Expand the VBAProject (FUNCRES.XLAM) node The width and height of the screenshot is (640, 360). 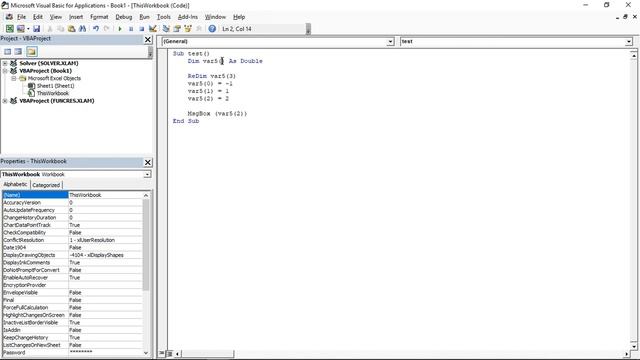5,100
